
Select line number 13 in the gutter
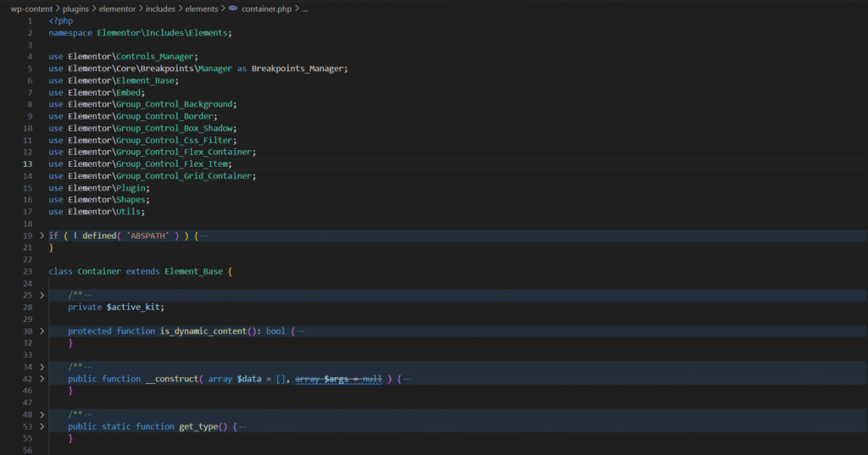(x=27, y=164)
